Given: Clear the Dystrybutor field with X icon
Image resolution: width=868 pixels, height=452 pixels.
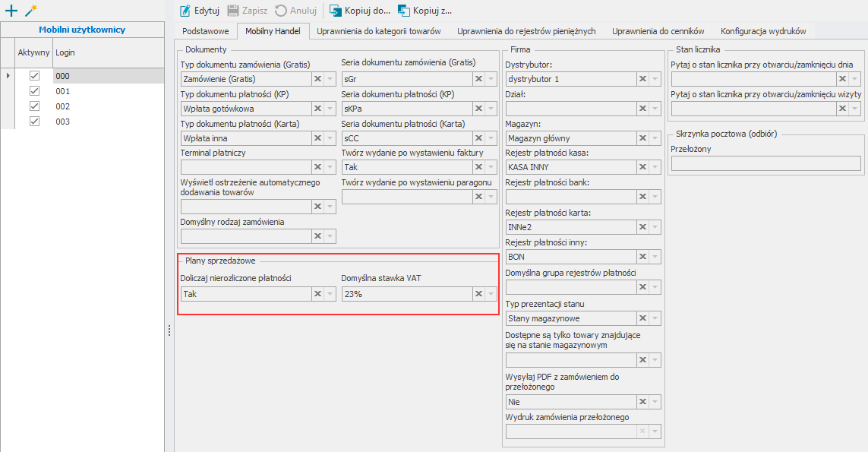Looking at the screenshot, I should pyautogui.click(x=642, y=79).
